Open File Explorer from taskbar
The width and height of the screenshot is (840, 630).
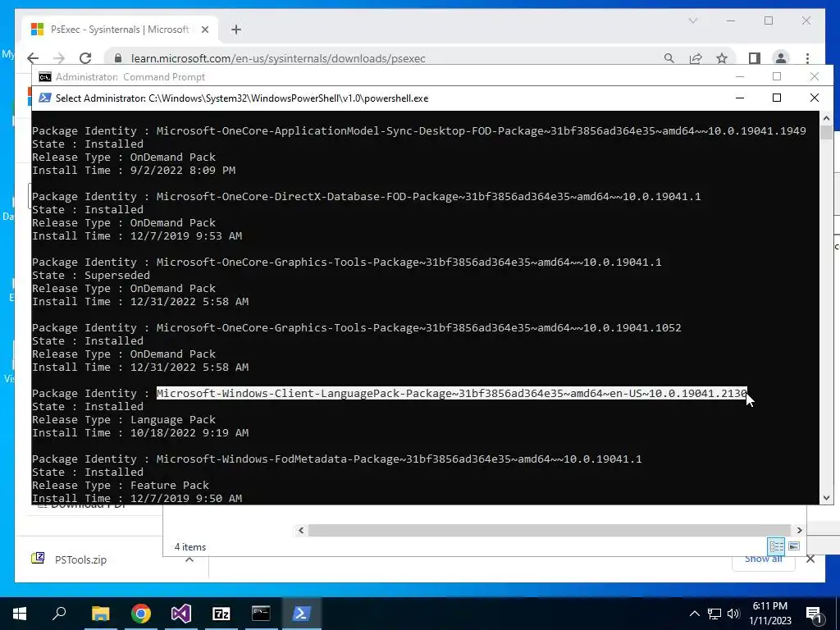(100, 614)
